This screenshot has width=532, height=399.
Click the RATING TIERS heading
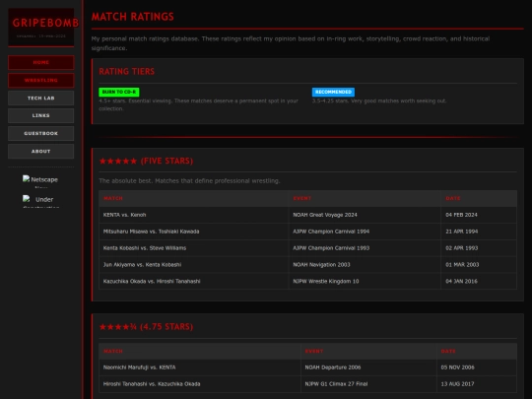pyautogui.click(x=126, y=72)
